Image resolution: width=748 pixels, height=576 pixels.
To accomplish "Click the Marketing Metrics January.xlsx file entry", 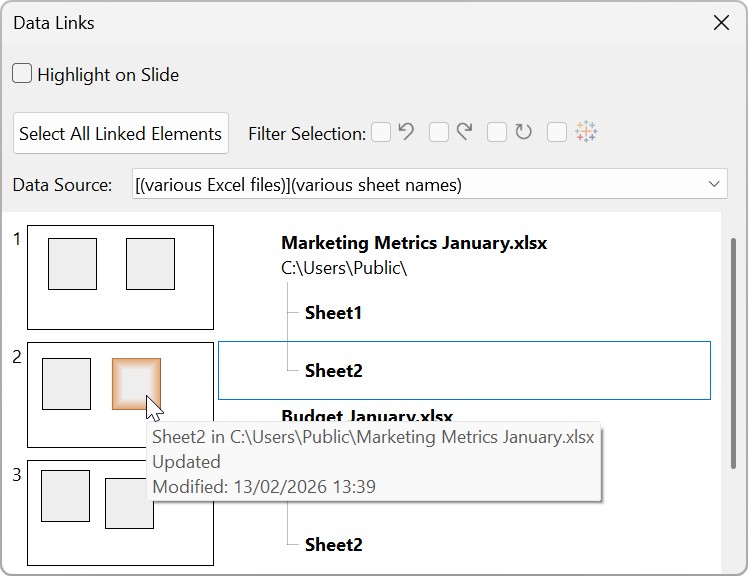I will point(413,243).
